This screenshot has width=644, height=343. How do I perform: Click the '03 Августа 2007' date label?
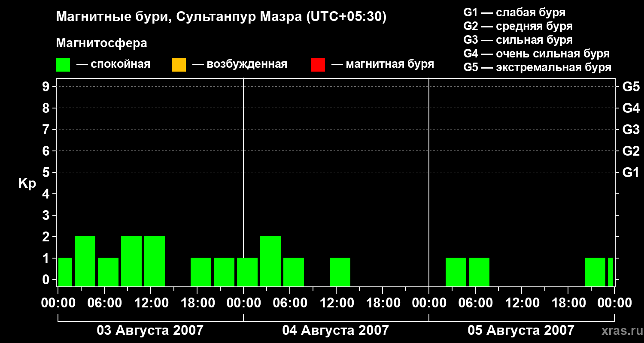pos(150,331)
